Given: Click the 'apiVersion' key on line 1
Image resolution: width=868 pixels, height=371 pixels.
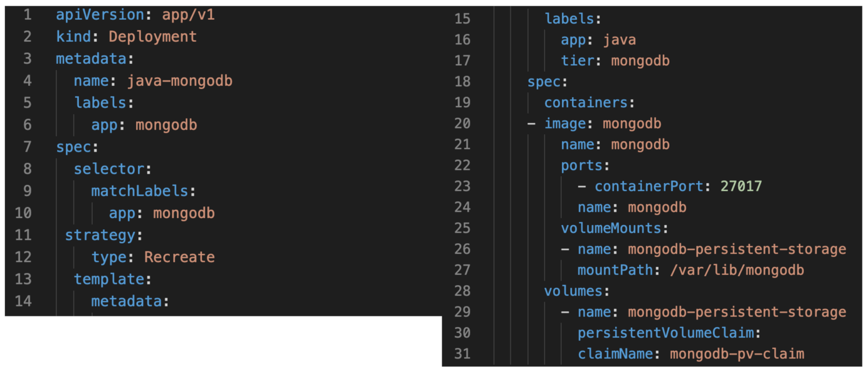Looking at the screenshot, I should coord(100,15).
